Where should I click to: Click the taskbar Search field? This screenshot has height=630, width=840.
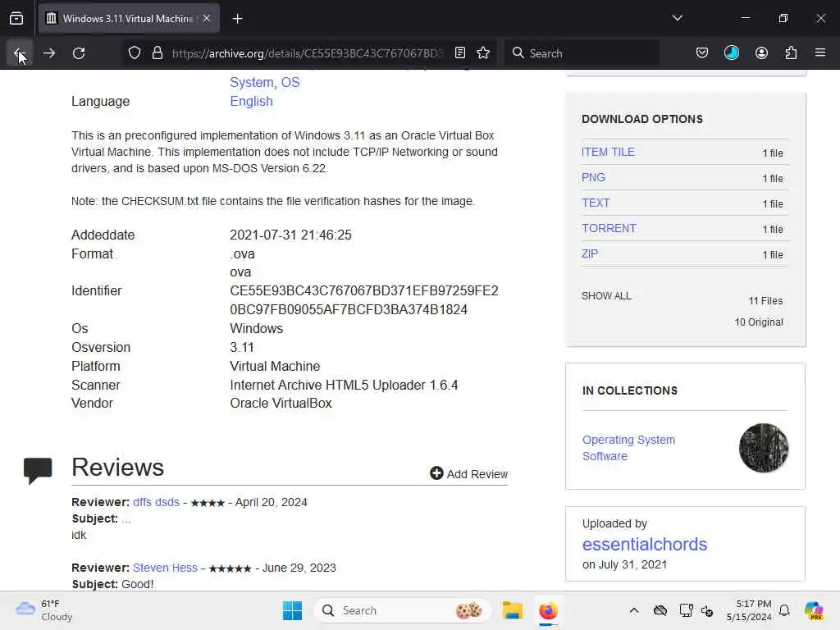coord(402,610)
